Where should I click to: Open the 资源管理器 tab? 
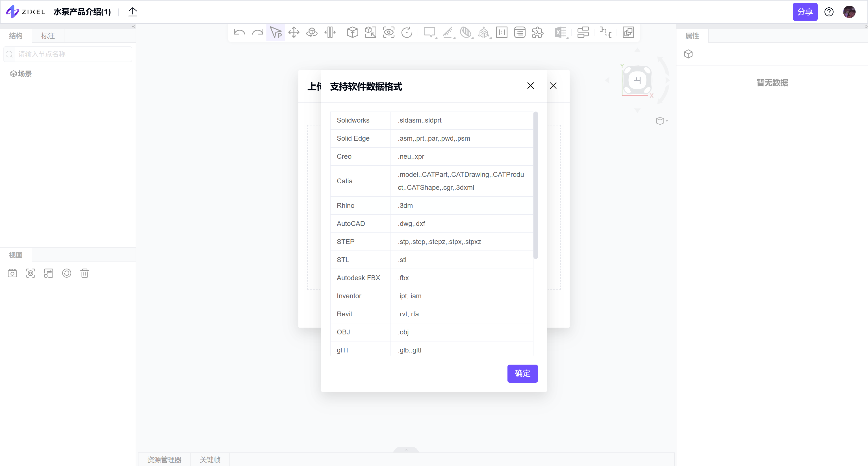coord(164,460)
